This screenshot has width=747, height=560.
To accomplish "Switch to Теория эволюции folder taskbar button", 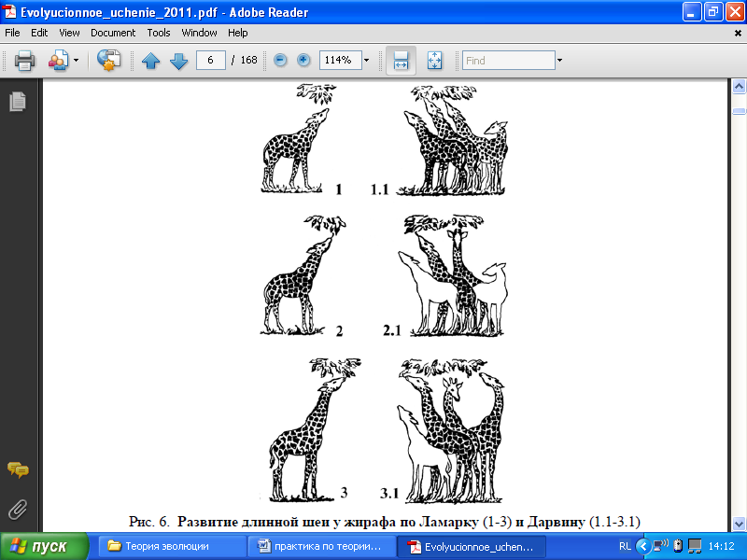I will [x=172, y=546].
